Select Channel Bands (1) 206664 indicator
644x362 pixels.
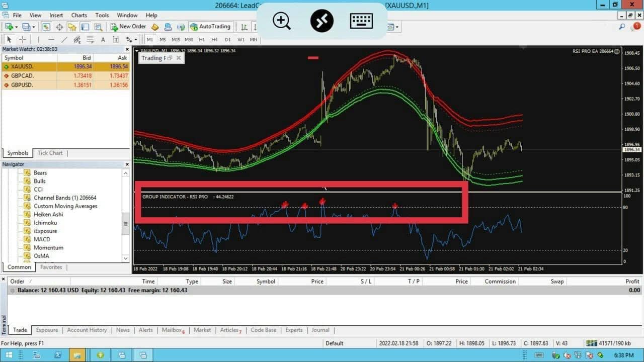(65, 198)
